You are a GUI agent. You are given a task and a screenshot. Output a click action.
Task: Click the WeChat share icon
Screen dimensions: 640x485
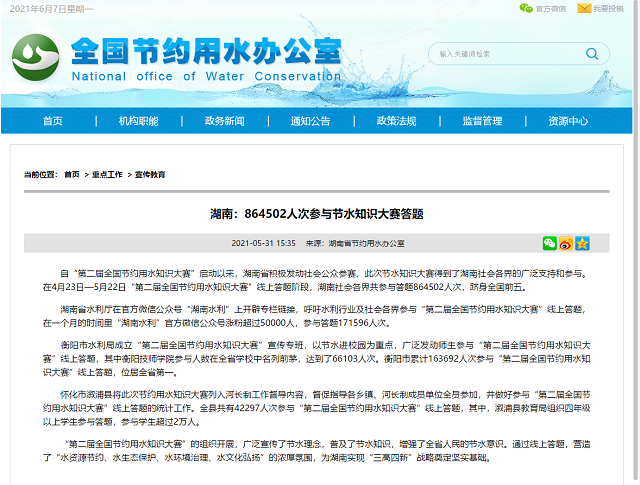(x=549, y=243)
